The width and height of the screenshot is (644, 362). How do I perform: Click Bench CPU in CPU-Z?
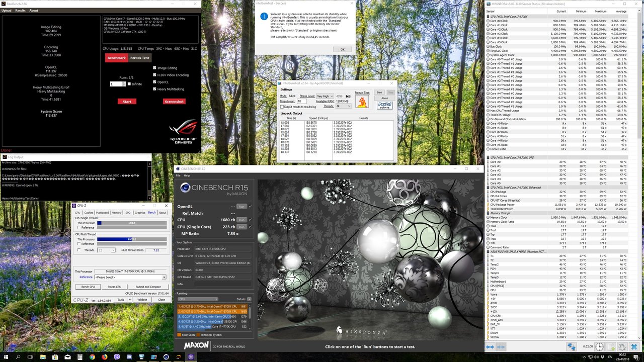click(x=88, y=287)
